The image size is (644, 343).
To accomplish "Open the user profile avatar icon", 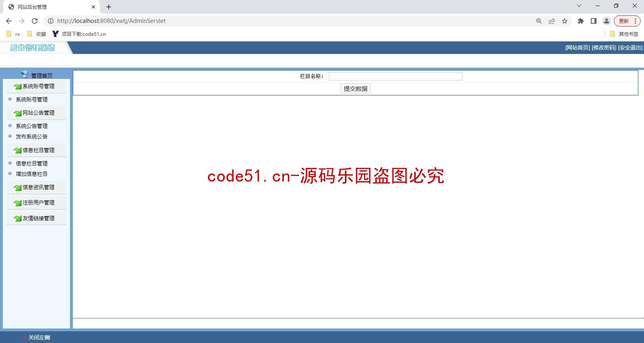I will [607, 21].
